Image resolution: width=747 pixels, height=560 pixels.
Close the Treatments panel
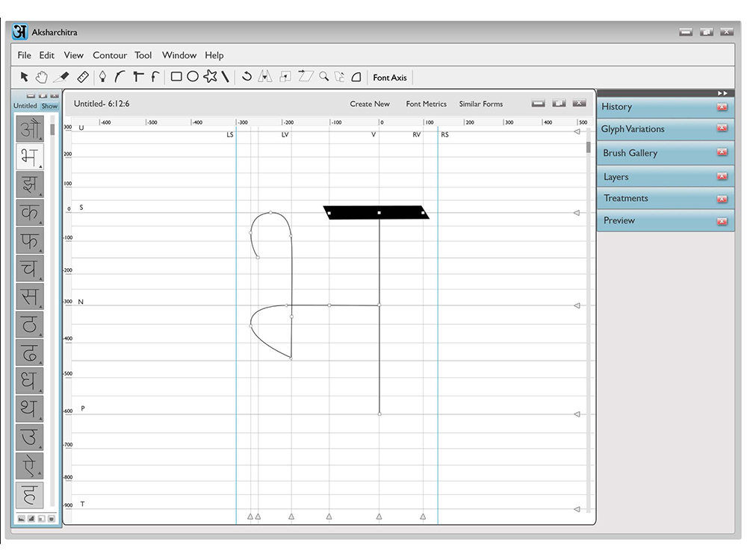(722, 199)
